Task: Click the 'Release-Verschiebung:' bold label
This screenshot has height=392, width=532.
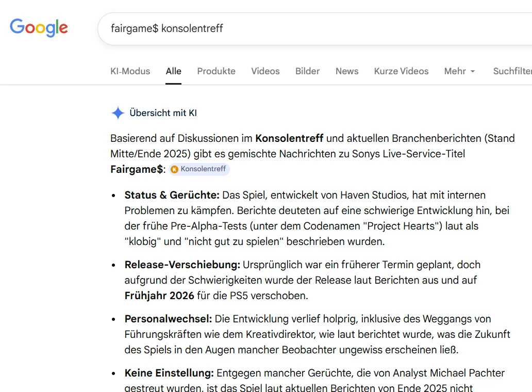Action: tap(182, 265)
